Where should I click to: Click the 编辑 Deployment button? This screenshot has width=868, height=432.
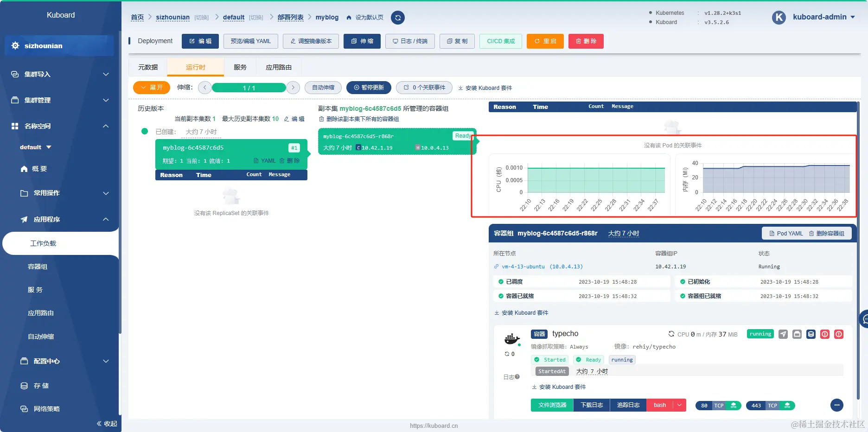tap(200, 41)
